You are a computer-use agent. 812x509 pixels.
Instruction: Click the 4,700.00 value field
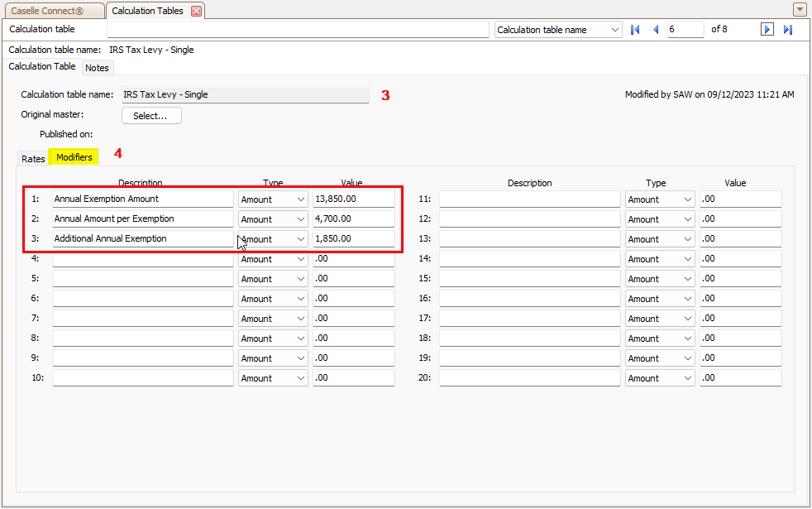click(x=354, y=218)
